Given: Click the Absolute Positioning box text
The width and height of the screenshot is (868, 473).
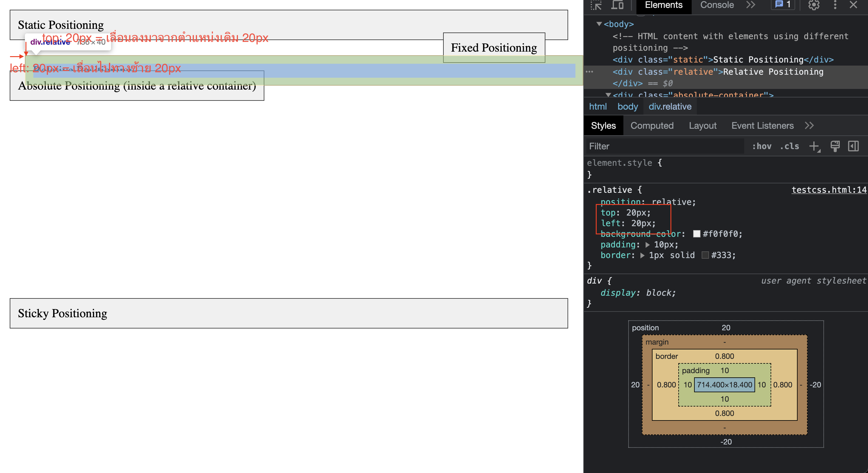Looking at the screenshot, I should pyautogui.click(x=137, y=86).
